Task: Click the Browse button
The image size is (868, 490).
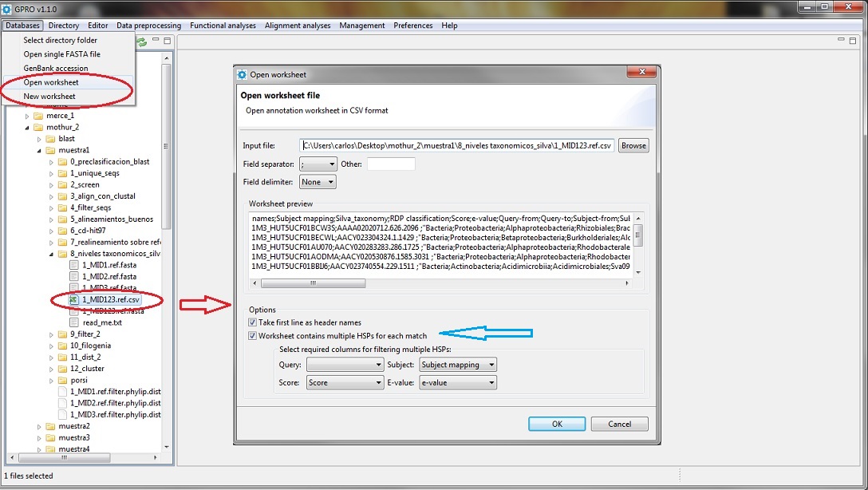Action: [633, 145]
